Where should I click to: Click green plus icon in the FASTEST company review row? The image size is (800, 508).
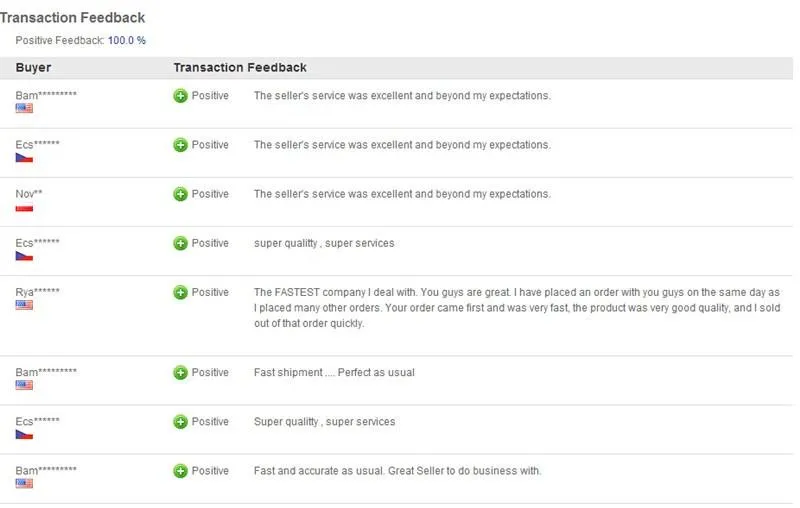tap(180, 292)
